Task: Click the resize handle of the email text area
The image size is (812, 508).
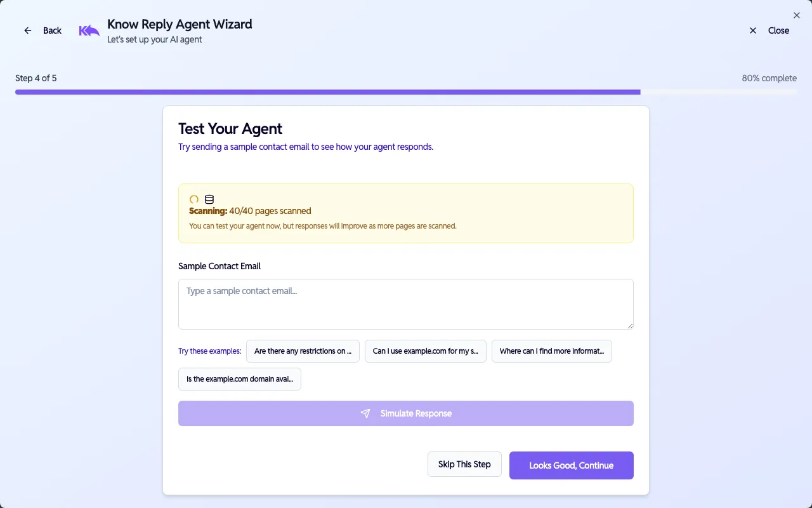Action: point(630,325)
